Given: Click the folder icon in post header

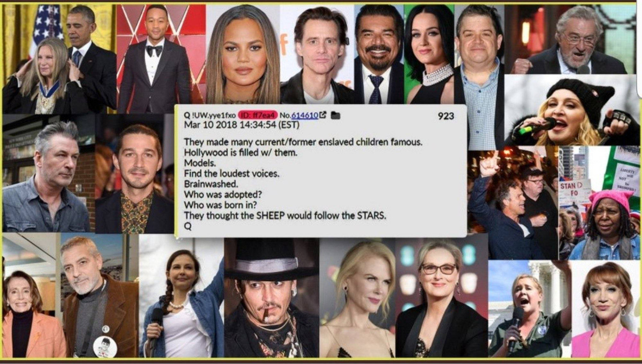Looking at the screenshot, I should [336, 115].
